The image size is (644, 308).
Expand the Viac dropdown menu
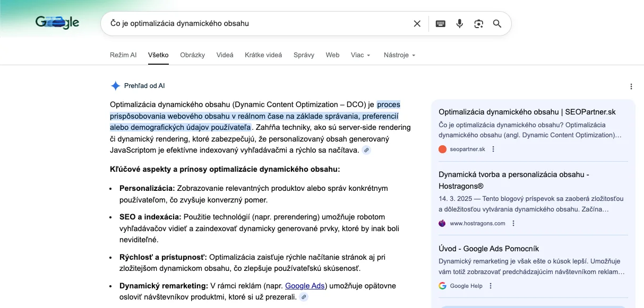[360, 55]
